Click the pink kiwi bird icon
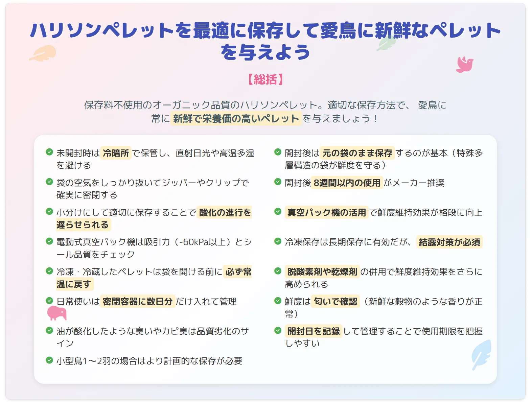 point(57,313)
